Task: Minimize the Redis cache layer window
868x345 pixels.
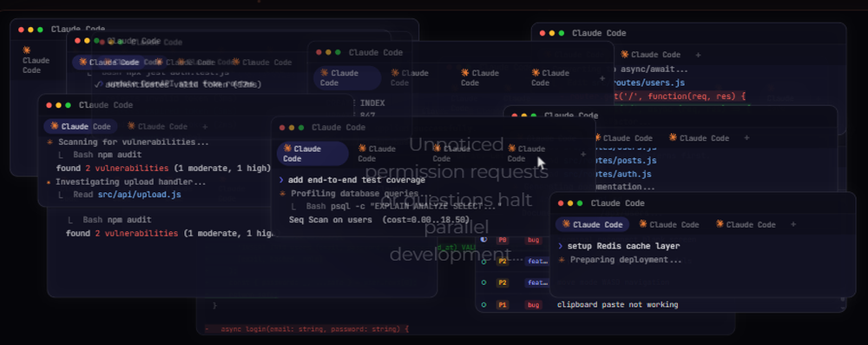Action: click(x=570, y=203)
